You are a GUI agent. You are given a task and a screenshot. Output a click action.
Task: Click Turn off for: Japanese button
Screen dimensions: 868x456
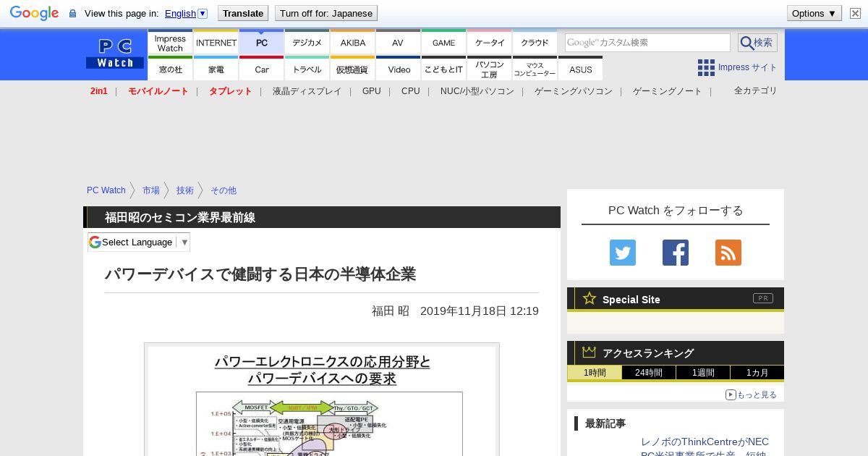[326, 13]
